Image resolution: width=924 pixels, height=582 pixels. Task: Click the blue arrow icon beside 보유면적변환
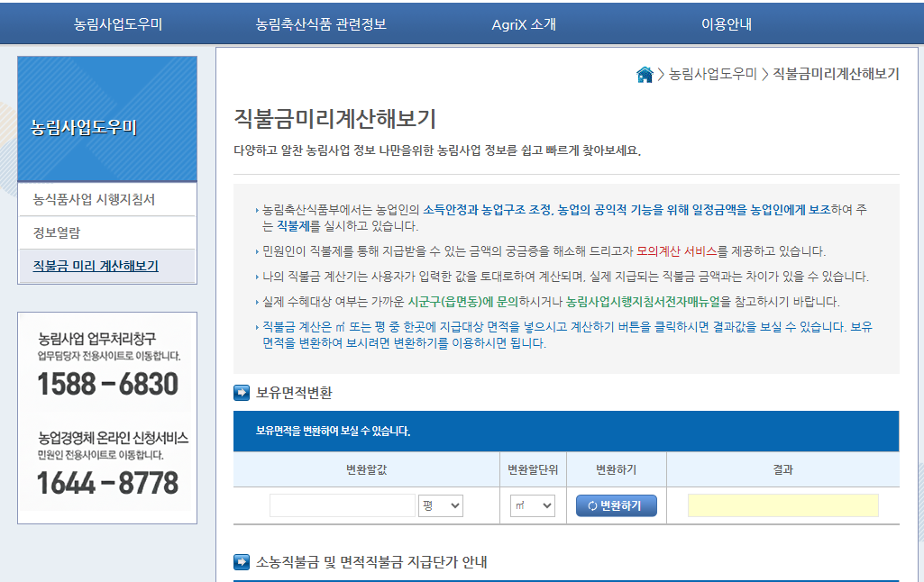(x=238, y=391)
